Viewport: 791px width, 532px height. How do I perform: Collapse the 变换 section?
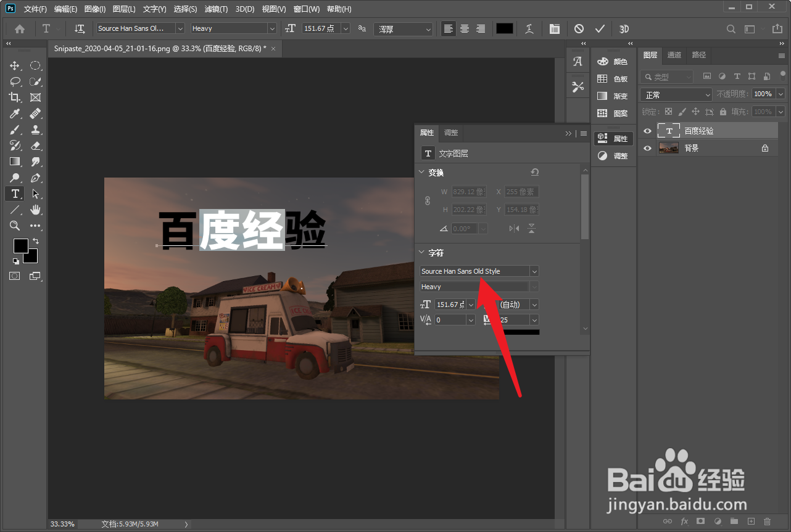[x=422, y=173]
